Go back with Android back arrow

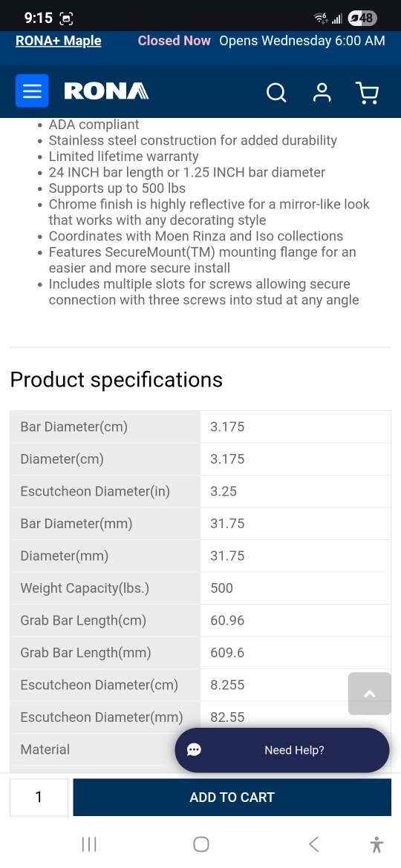[x=313, y=844]
